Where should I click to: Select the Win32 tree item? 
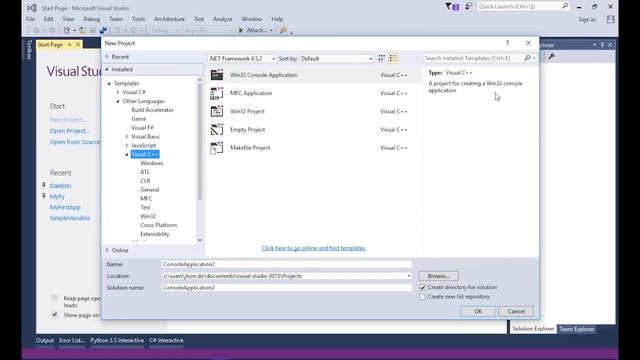point(148,216)
